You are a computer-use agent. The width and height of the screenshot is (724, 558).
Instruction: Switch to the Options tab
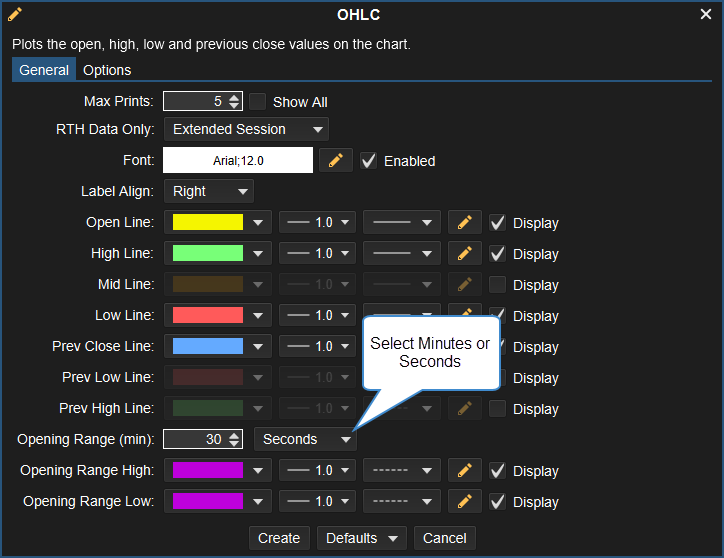click(x=107, y=70)
